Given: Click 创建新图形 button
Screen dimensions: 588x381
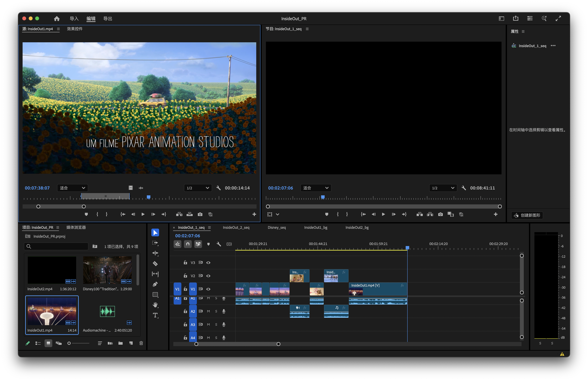Looking at the screenshot, I should click(527, 215).
